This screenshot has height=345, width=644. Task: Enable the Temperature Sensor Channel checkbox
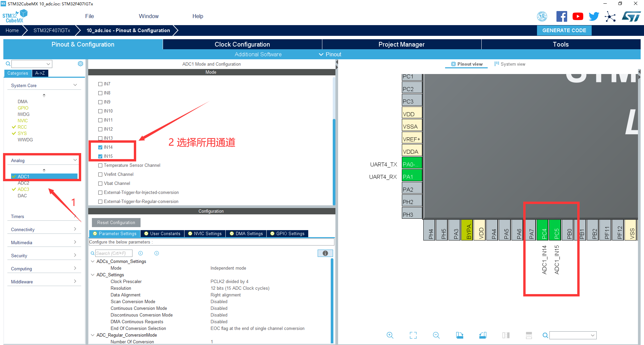coord(100,165)
